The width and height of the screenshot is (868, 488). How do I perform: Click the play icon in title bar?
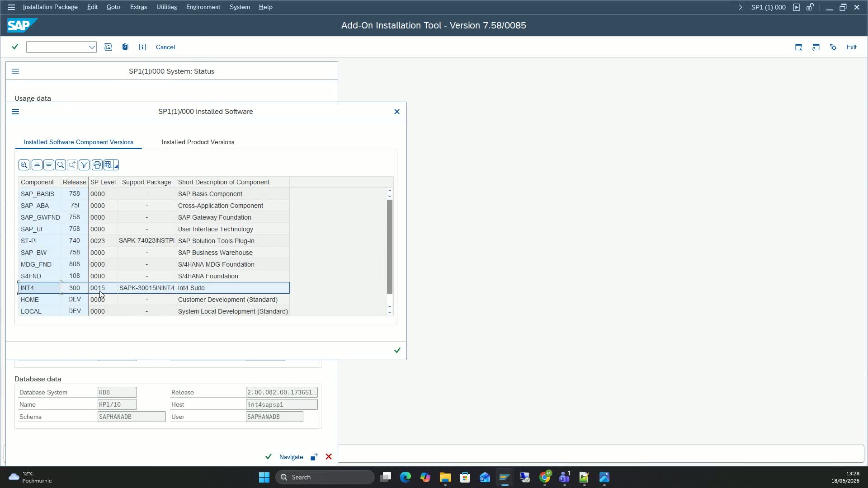coord(797,7)
